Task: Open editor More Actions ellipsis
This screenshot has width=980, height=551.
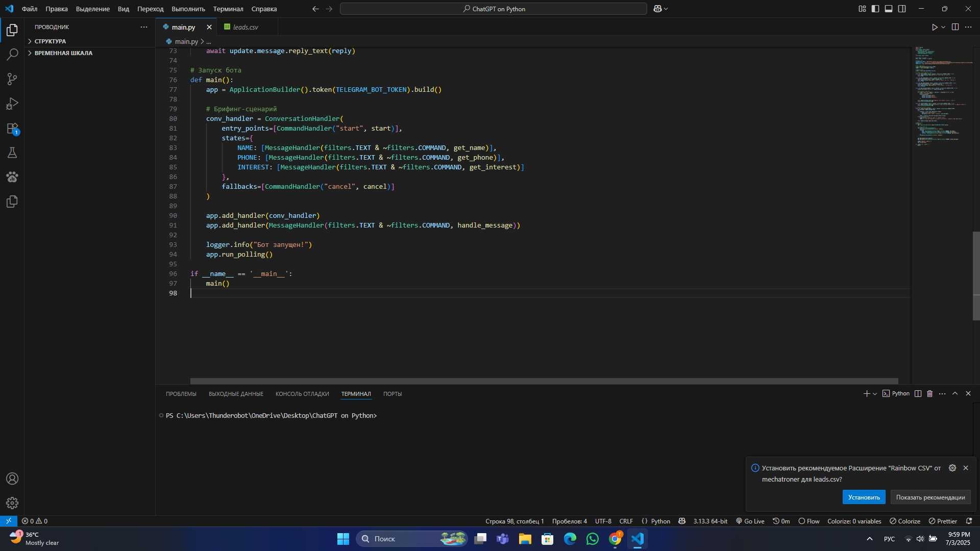Action: tap(968, 27)
